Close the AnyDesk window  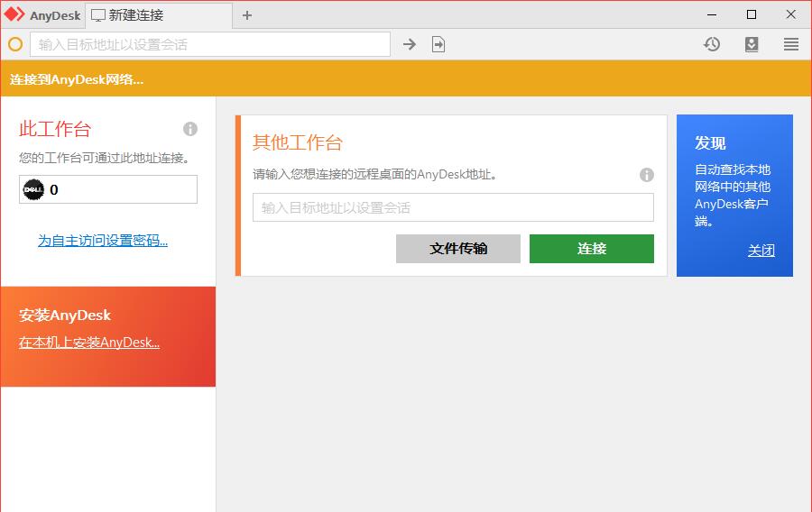[790, 15]
